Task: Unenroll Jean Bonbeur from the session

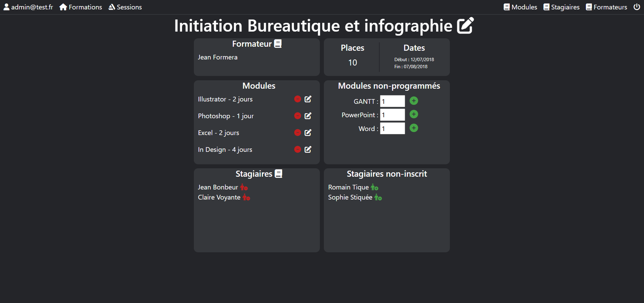Action: [244, 187]
